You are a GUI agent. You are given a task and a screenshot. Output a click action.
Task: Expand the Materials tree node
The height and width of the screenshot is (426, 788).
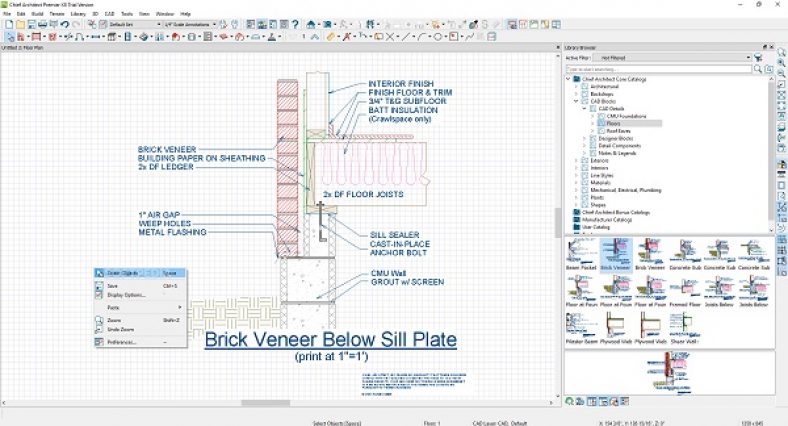[x=576, y=182]
